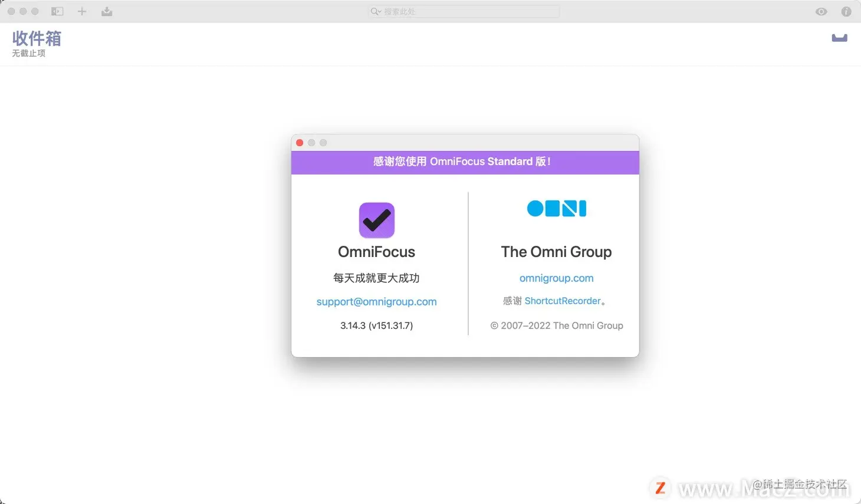Open the ShortcutRecorder link

[x=563, y=301]
